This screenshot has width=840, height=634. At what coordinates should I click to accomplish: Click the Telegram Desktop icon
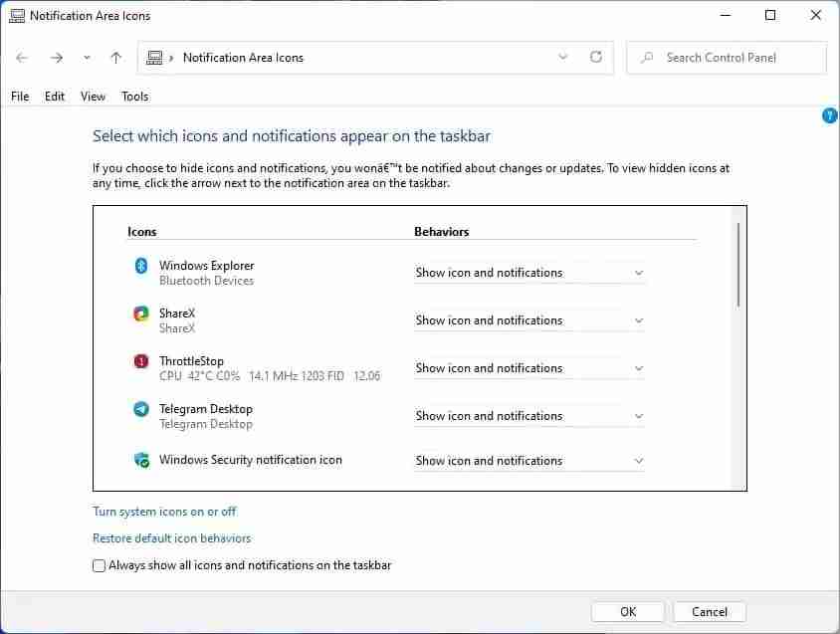pos(139,409)
